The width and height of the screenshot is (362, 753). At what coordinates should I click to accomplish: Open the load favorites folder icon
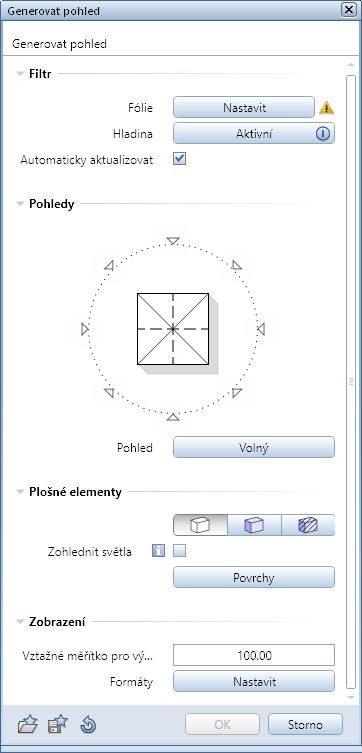coord(27,724)
